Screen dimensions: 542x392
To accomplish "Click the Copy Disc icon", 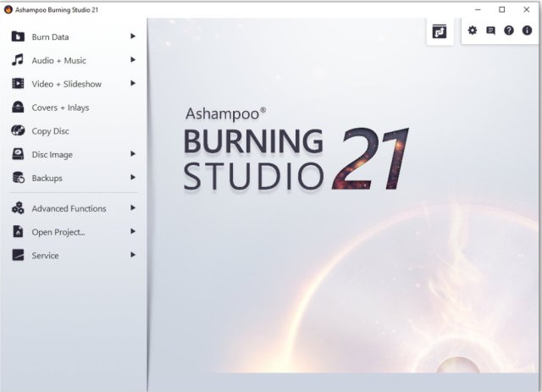I will [18, 130].
